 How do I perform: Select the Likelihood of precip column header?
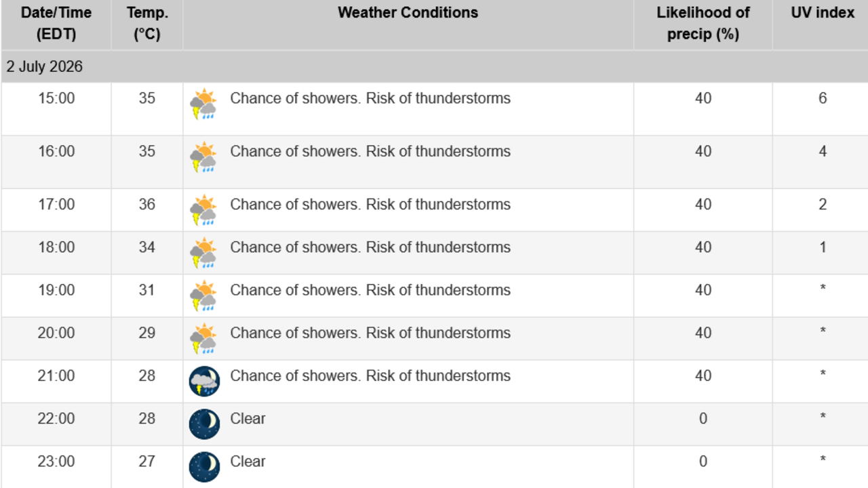pos(703,23)
